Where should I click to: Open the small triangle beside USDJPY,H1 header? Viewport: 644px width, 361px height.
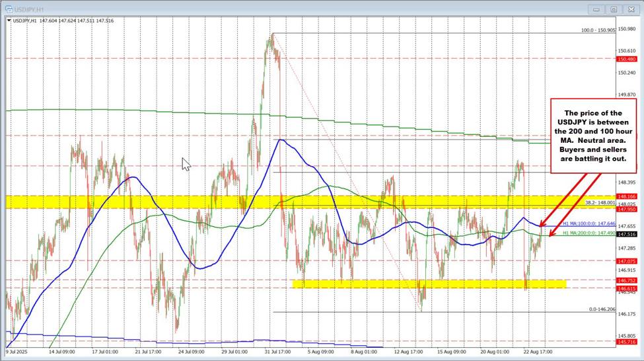point(9,20)
